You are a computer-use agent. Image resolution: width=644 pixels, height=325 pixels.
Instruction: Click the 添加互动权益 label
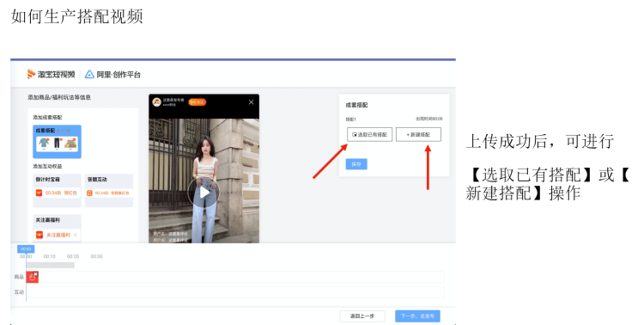tap(47, 166)
